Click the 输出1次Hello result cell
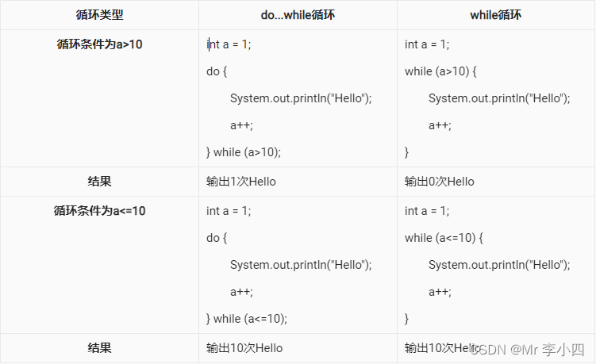596x364 pixels. click(241, 182)
